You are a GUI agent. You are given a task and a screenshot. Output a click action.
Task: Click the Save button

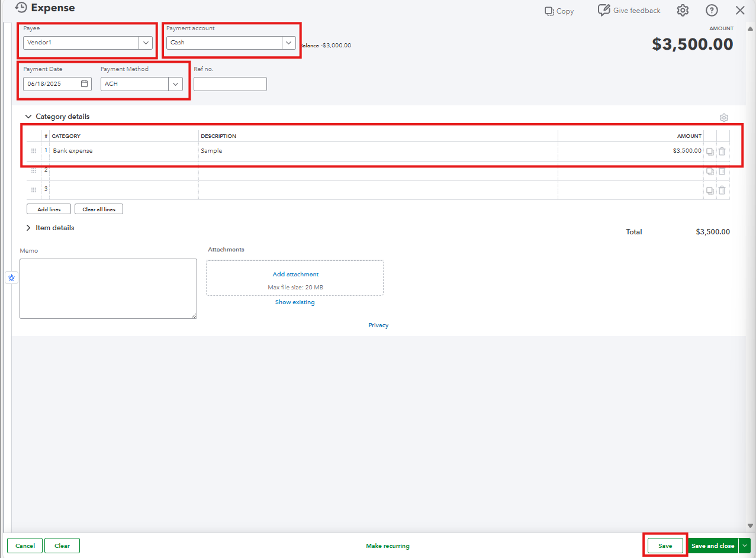point(665,546)
